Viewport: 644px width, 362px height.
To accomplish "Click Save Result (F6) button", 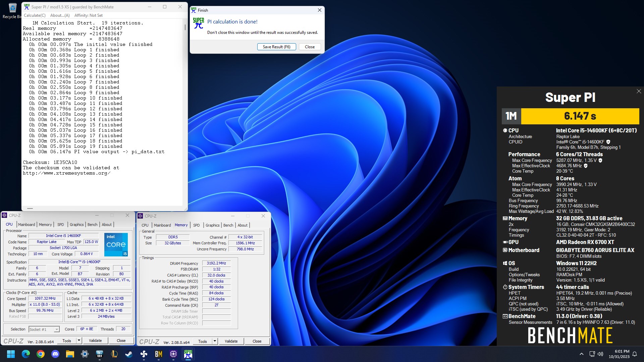I will [x=277, y=47].
